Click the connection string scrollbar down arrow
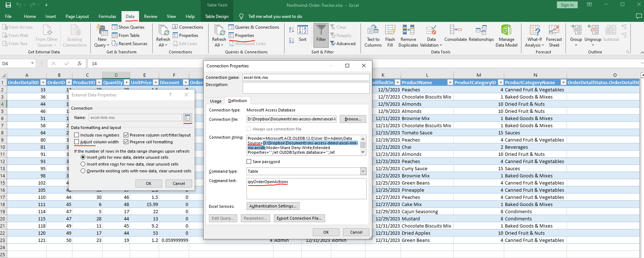 click(x=363, y=152)
